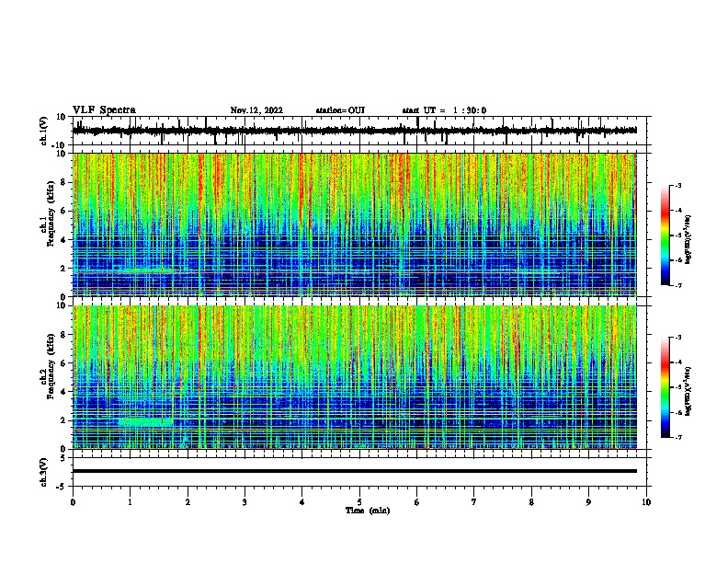This screenshot has width=728, height=563.
Task: Click the "4" kHz tick of ch.2 spectrogram
Action: [x=63, y=392]
